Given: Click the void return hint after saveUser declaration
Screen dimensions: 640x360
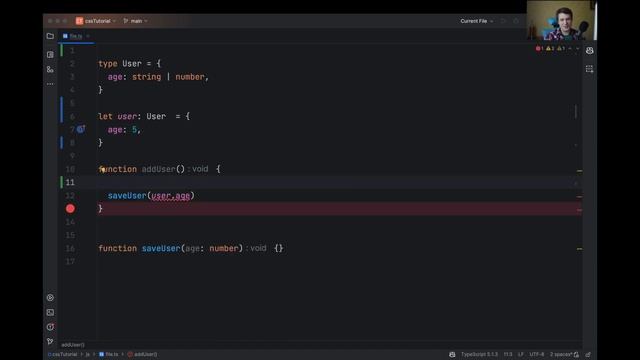Looking at the screenshot, I should (258, 248).
